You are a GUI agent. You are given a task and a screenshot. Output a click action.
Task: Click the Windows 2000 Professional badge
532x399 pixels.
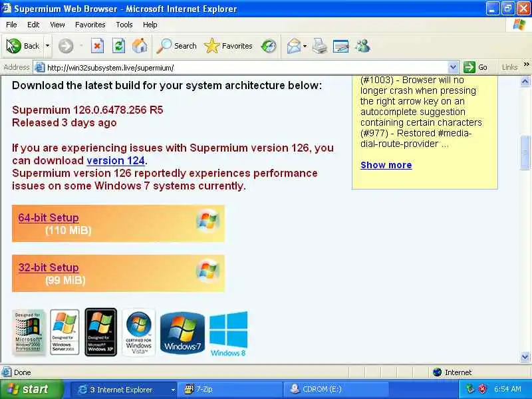pos(29,332)
